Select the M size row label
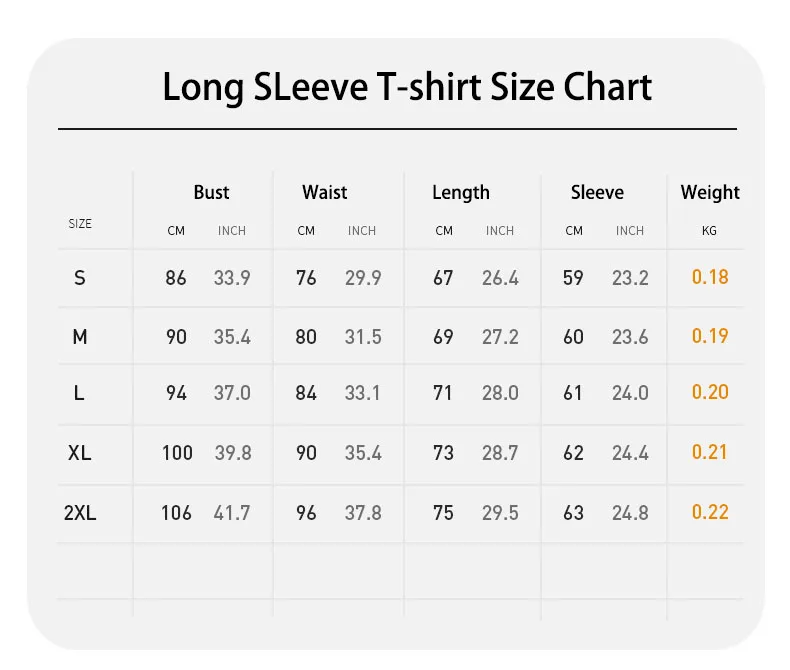Viewport: 790px width, 670px height. 80,337
